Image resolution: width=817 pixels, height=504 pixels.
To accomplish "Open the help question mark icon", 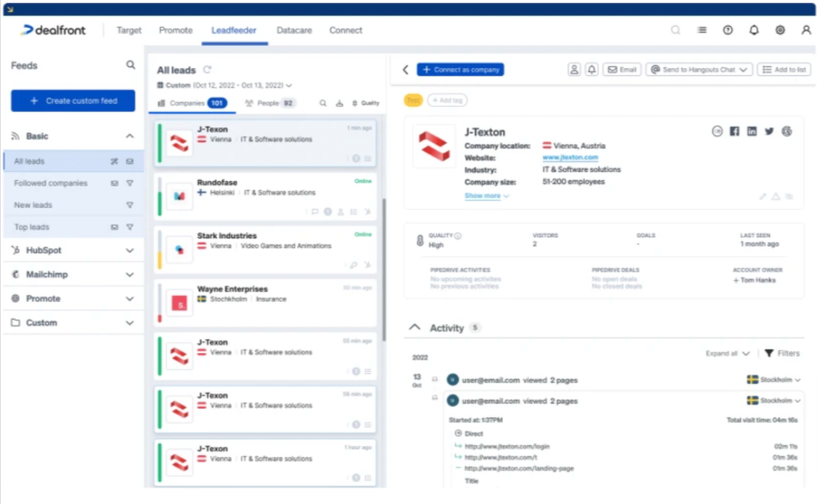I will coord(728,30).
